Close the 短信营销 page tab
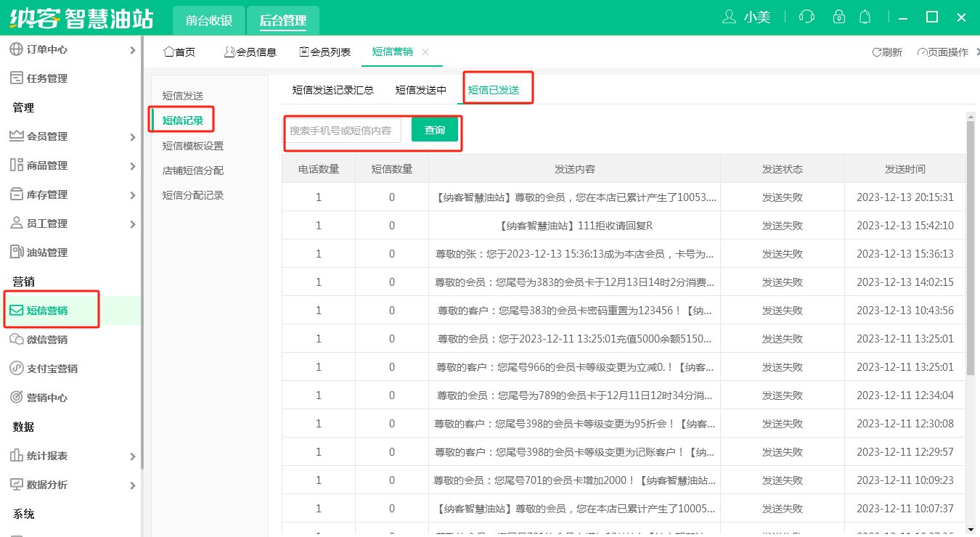 (x=425, y=52)
